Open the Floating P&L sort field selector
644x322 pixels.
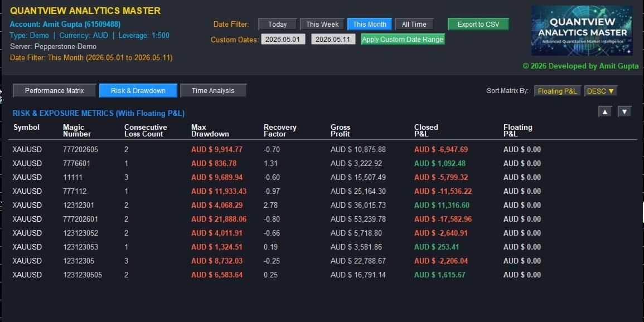[557, 91]
